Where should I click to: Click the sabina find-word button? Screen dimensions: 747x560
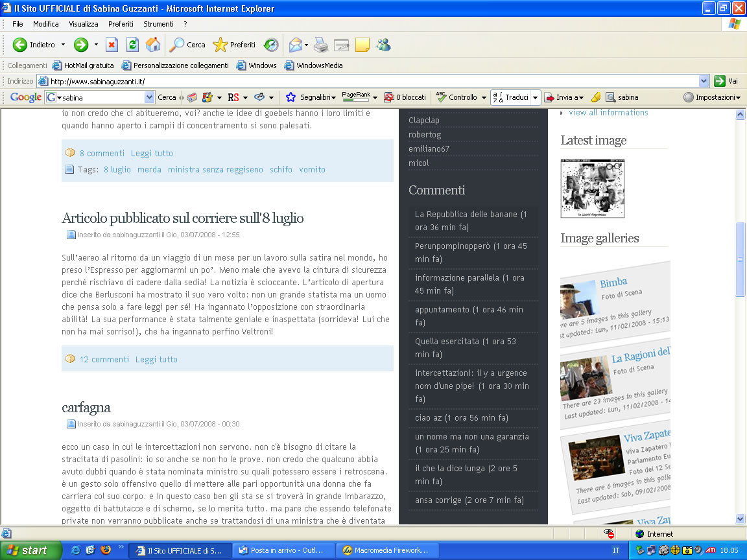pos(622,97)
